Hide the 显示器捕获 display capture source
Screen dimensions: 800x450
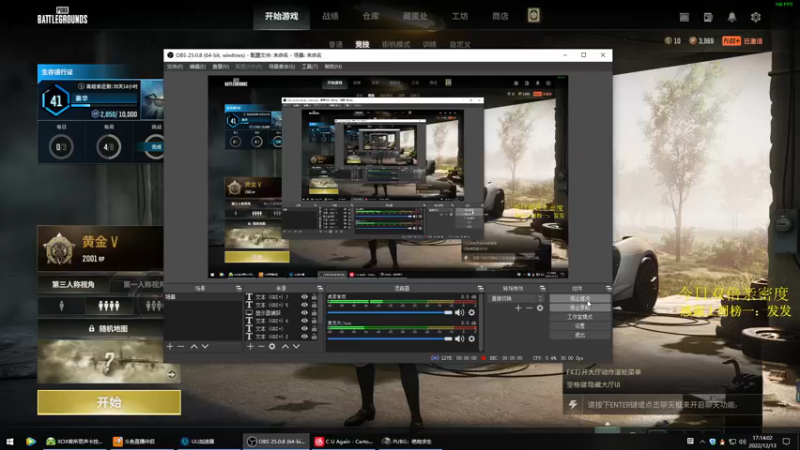[304, 313]
